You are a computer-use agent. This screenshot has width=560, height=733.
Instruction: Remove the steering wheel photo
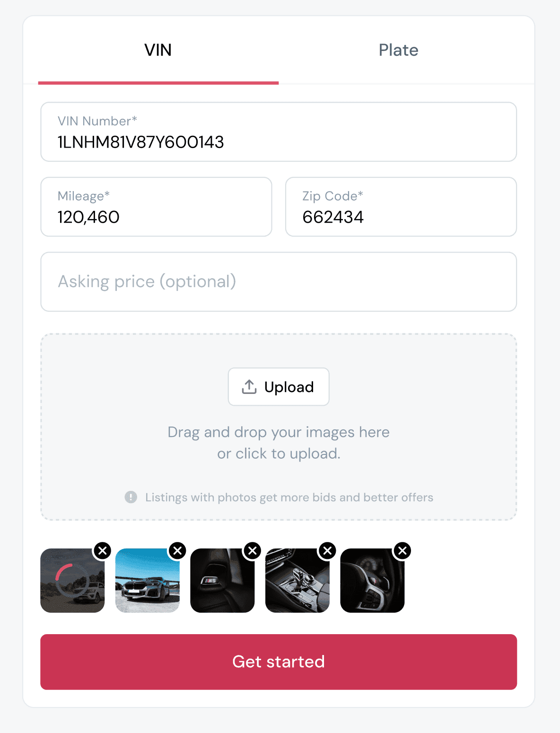[x=402, y=550]
